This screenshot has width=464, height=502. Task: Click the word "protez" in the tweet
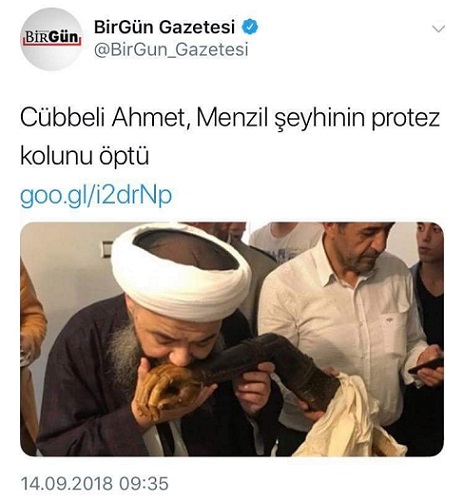405,119
